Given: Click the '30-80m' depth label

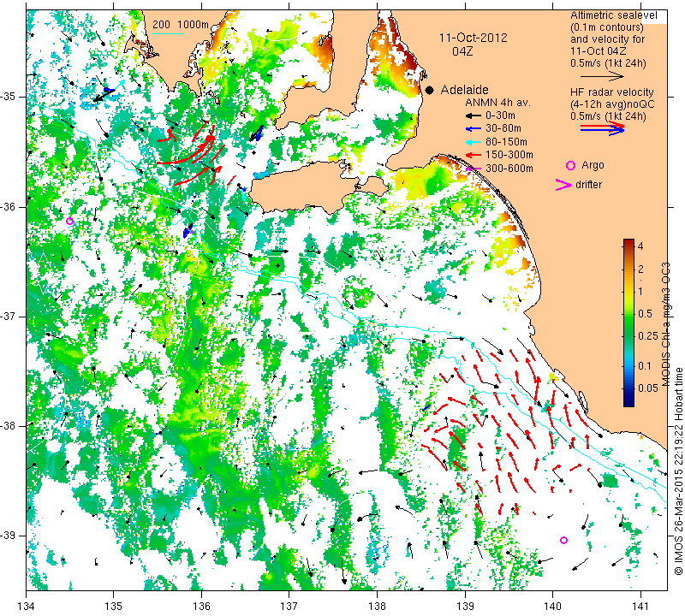Looking at the screenshot, I should coord(503,128).
